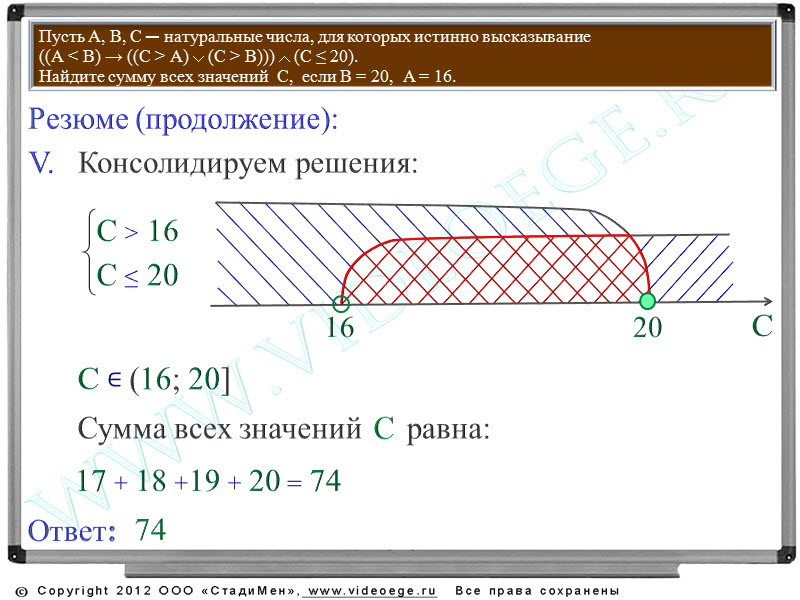Click the sum '17 + 18 +19 + 20 = 74'

pyautogui.click(x=208, y=481)
